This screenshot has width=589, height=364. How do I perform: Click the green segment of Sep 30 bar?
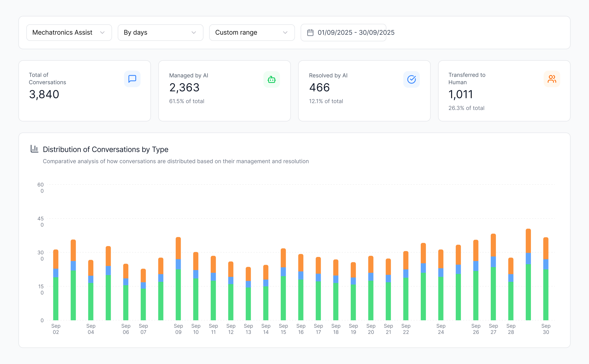coord(546,295)
